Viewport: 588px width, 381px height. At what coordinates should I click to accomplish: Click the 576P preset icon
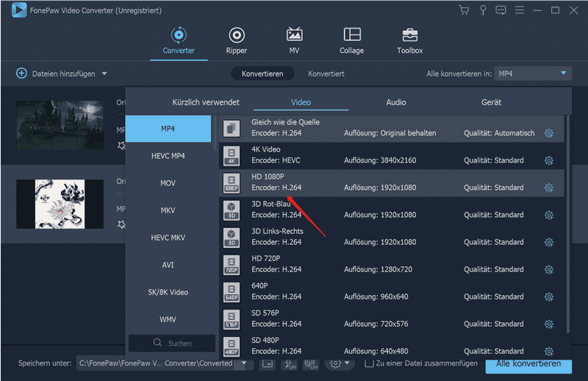pyautogui.click(x=232, y=319)
